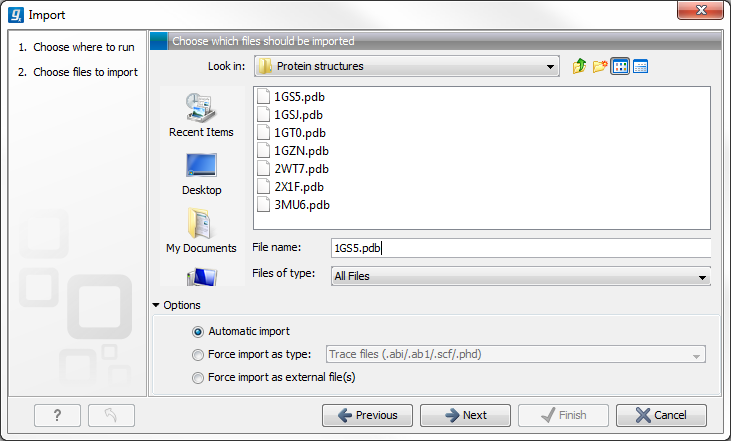The height and width of the screenshot is (441, 731).
Task: Select file 1GZN.pdb
Action: [301, 151]
